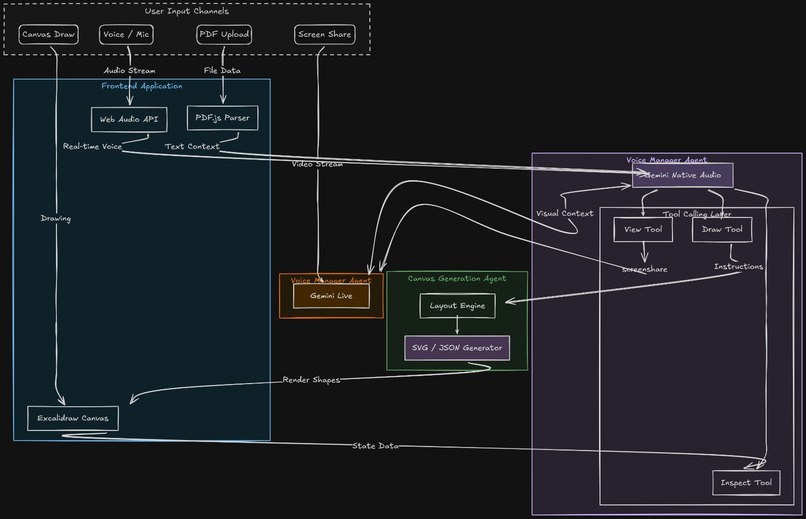
Task: Click the SVG / JSON Generator box
Action: (457, 348)
